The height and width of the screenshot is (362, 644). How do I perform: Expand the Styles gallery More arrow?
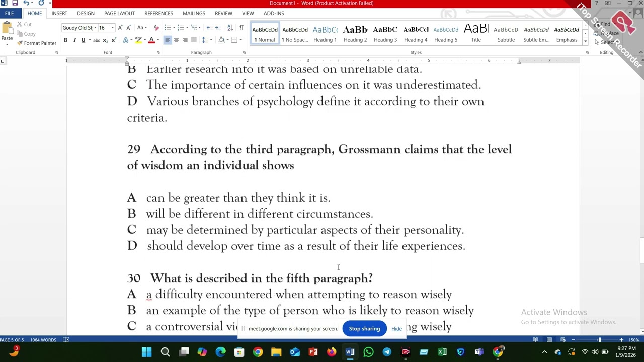coord(585,42)
